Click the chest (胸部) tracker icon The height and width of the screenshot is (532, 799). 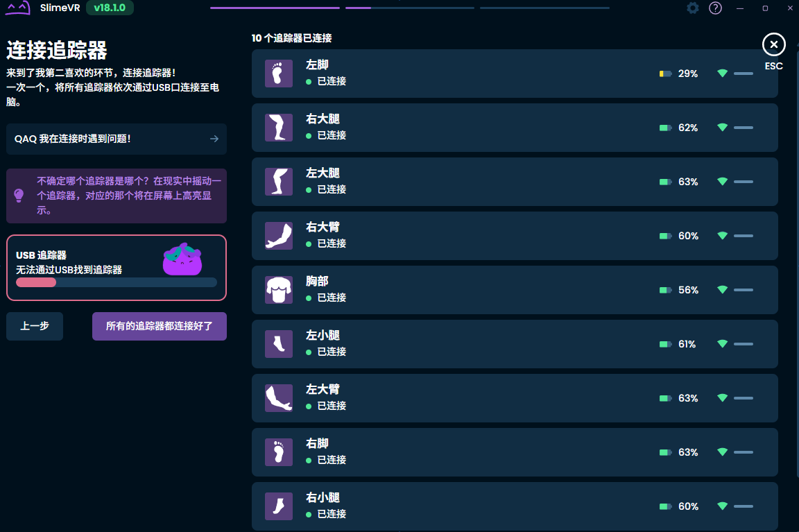(x=279, y=290)
